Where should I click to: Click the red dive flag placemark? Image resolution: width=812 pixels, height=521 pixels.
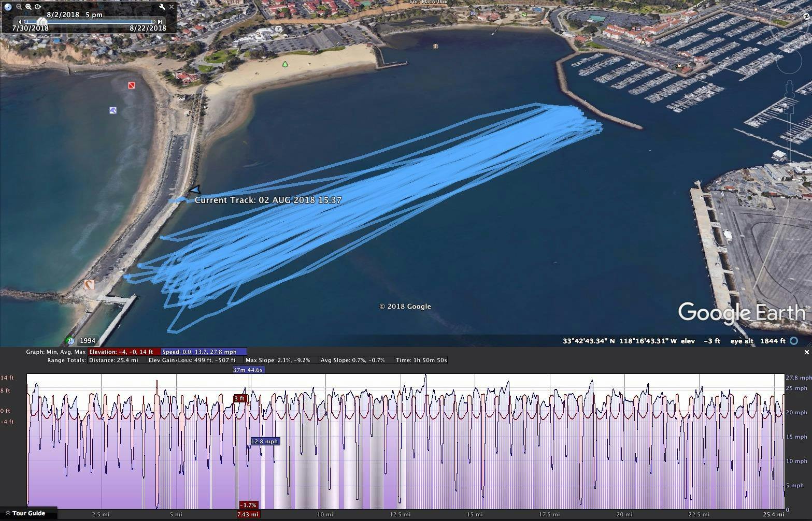pyautogui.click(x=132, y=85)
